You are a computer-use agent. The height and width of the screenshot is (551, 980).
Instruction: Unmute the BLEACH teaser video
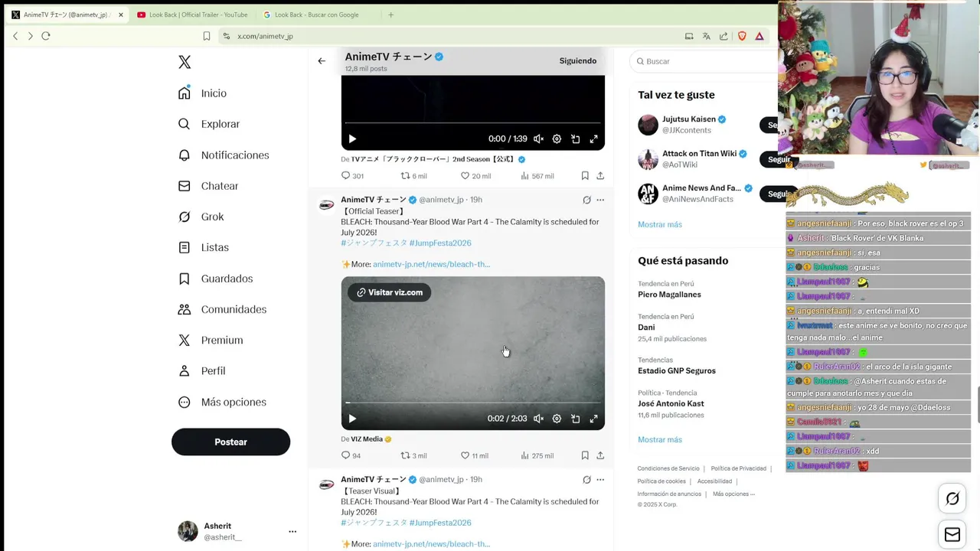(538, 419)
